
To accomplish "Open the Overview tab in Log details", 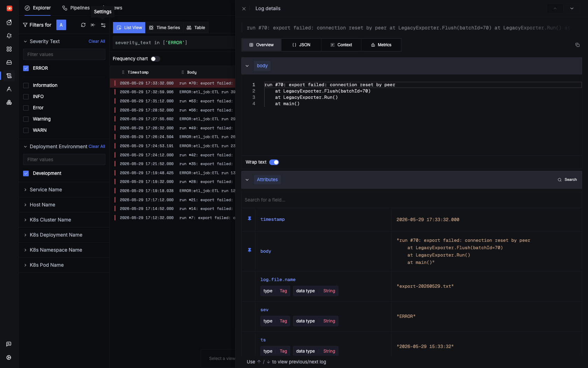I will click(x=261, y=45).
